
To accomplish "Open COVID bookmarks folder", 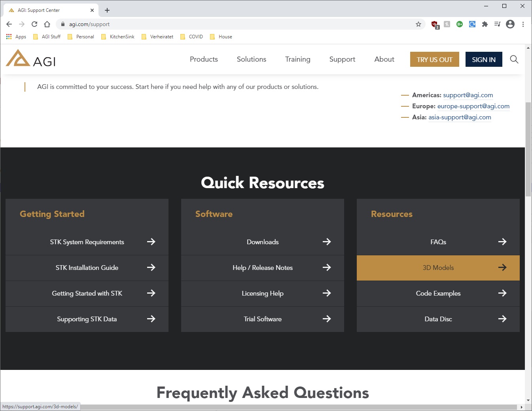I will coord(191,37).
